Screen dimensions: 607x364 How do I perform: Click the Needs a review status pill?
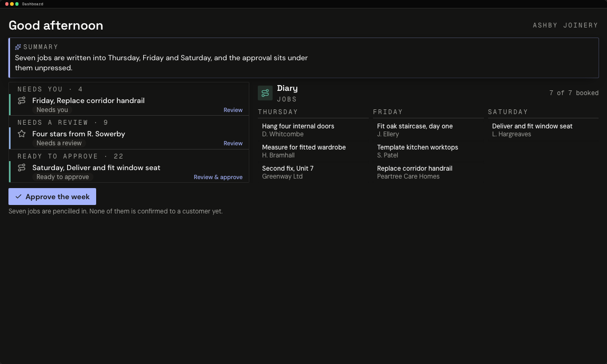coord(59,143)
